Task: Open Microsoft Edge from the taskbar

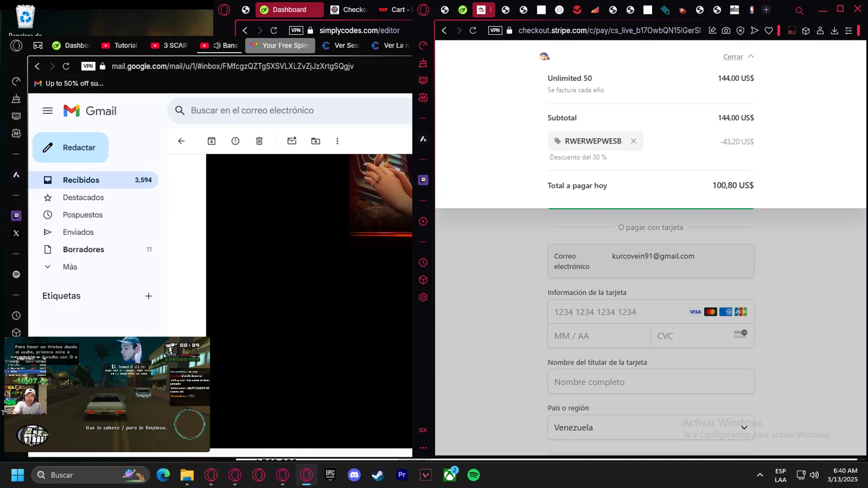Action: tap(163, 475)
